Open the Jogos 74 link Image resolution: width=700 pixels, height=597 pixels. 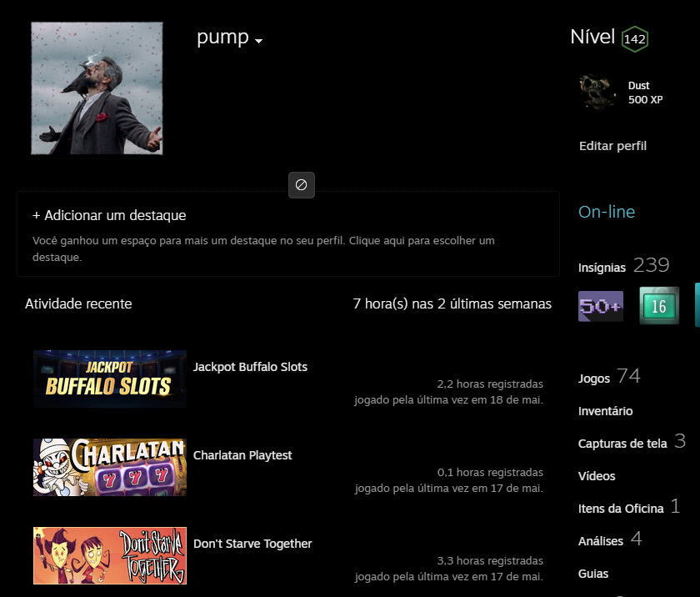click(609, 376)
